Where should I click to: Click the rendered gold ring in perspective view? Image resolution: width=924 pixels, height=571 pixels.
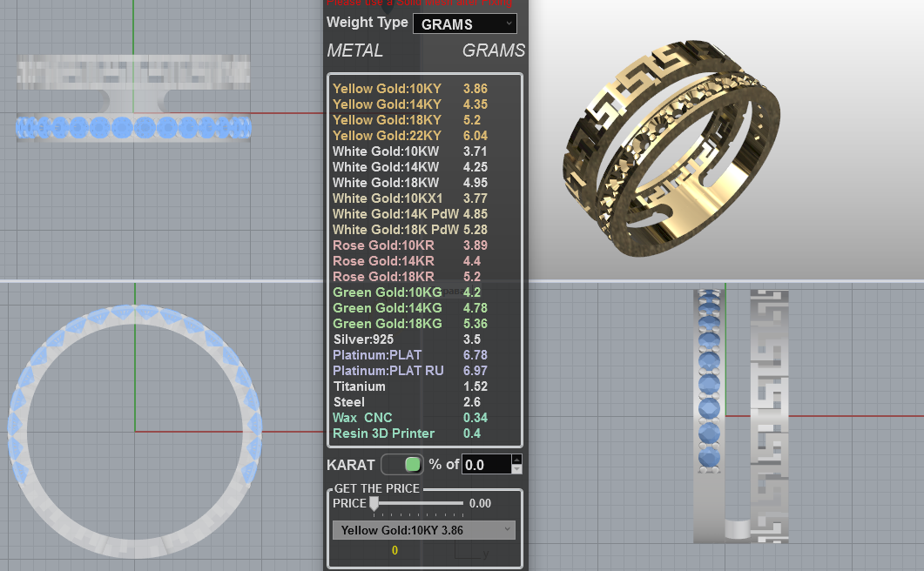(671, 147)
